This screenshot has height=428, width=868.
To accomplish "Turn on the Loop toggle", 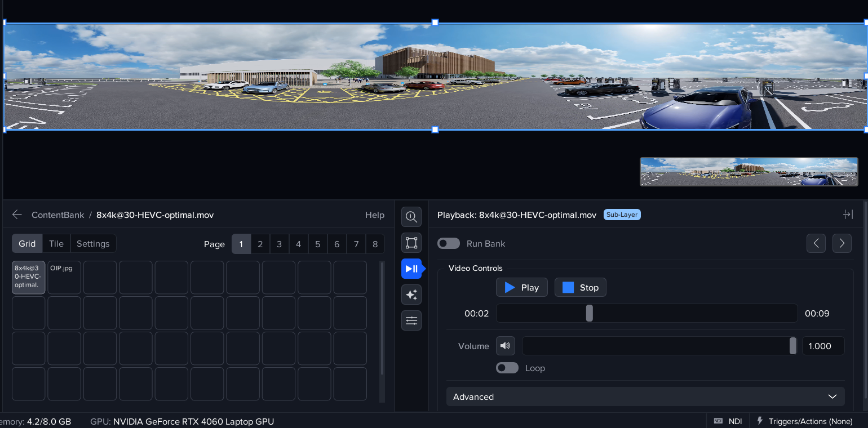I will (x=507, y=368).
